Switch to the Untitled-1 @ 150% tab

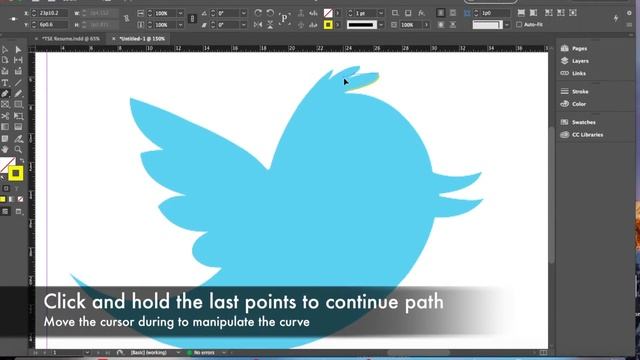coord(142,39)
